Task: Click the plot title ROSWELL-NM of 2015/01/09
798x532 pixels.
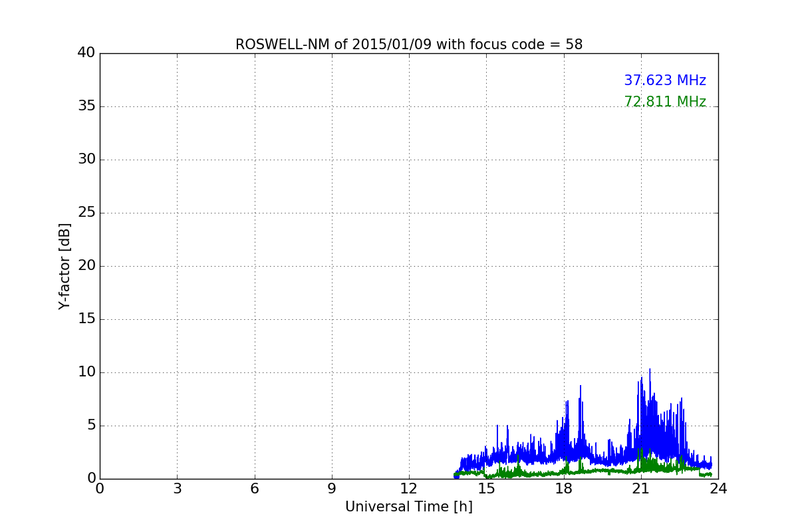Action: (x=408, y=45)
